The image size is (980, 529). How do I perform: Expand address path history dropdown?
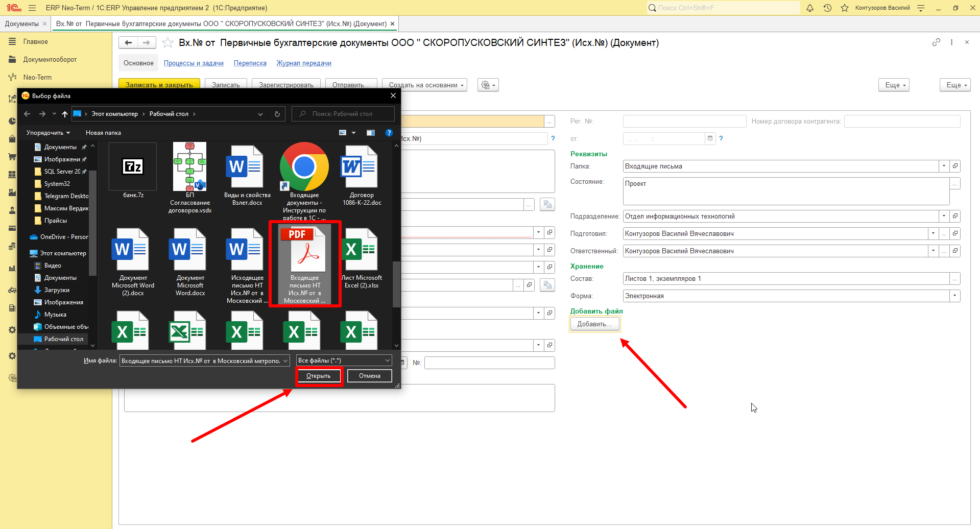point(260,114)
